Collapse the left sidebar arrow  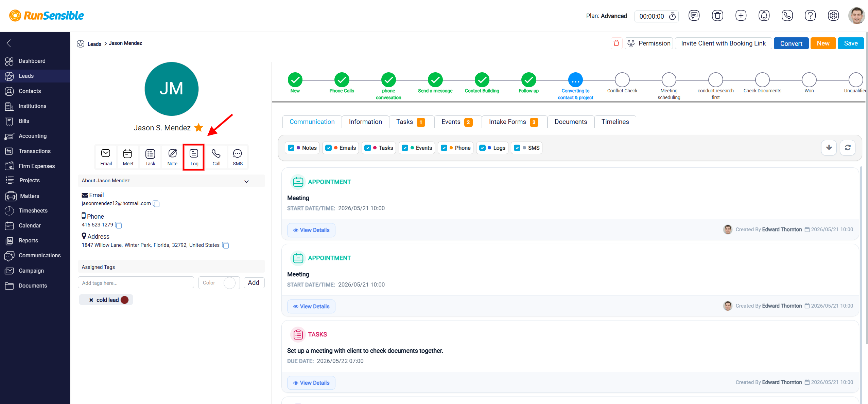click(9, 43)
